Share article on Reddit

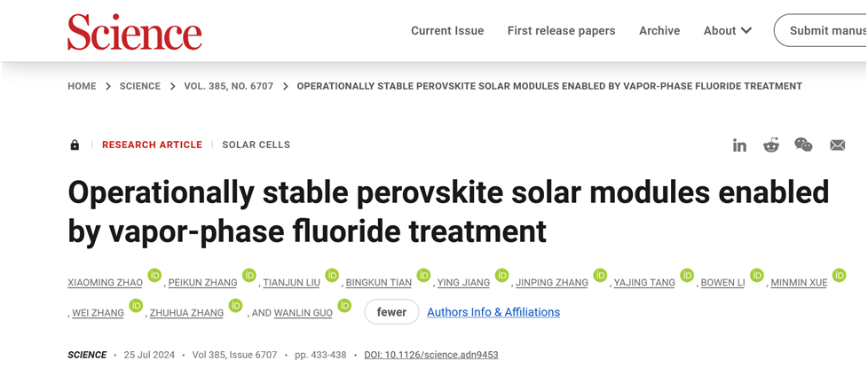pos(771,145)
